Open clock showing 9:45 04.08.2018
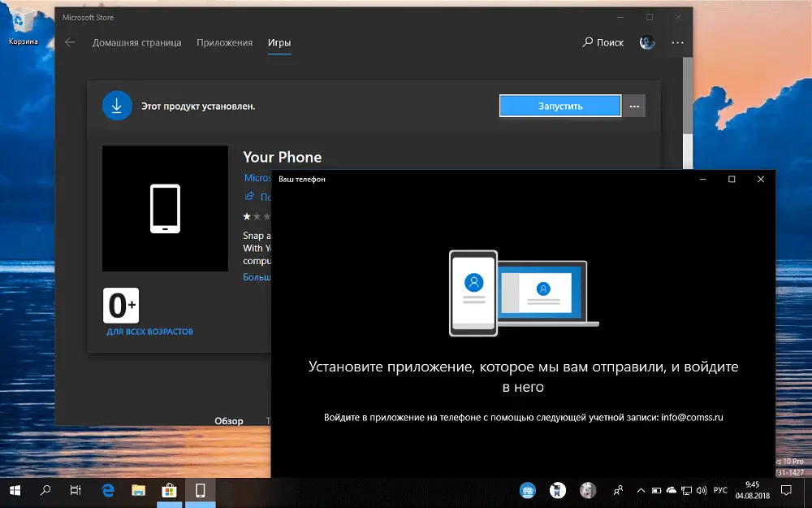Screen dimensions: 812x508 (x=753, y=490)
